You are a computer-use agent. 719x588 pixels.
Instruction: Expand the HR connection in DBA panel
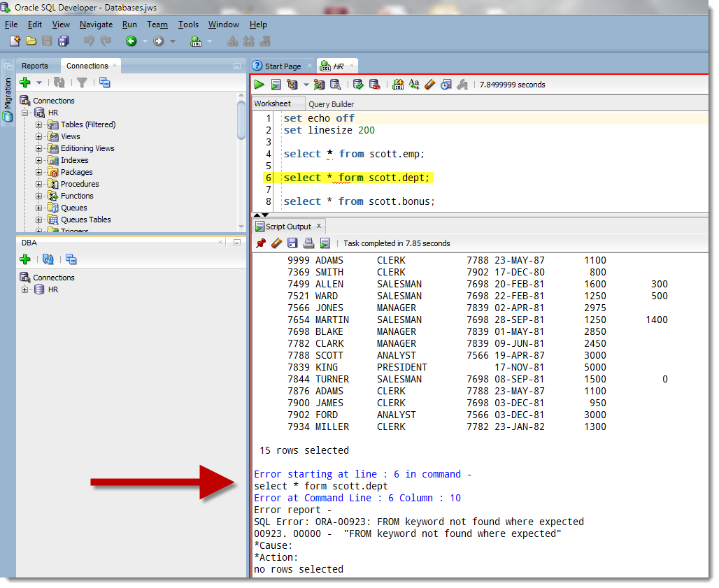(x=25, y=289)
